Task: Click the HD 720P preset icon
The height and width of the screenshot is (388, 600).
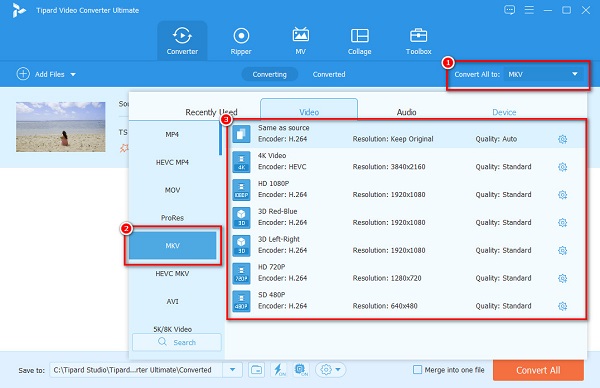Action: coord(241,273)
